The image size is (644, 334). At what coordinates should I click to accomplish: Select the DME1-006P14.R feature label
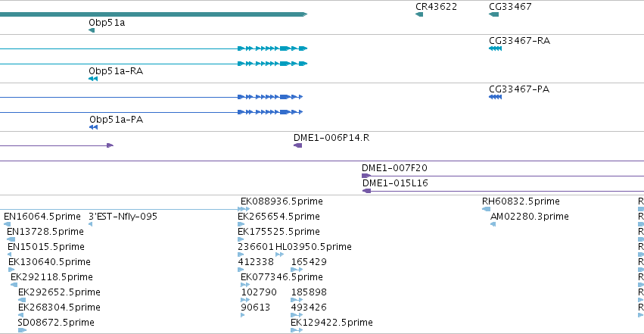[331, 138]
